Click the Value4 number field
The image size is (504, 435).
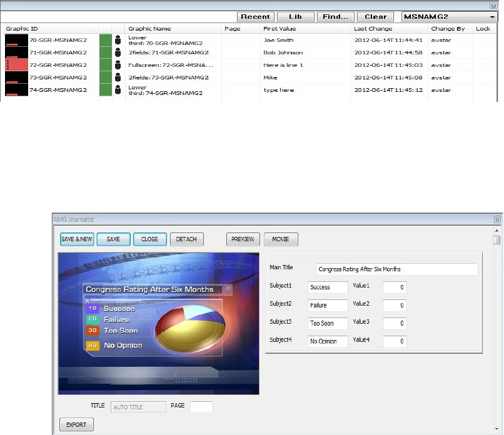point(395,341)
